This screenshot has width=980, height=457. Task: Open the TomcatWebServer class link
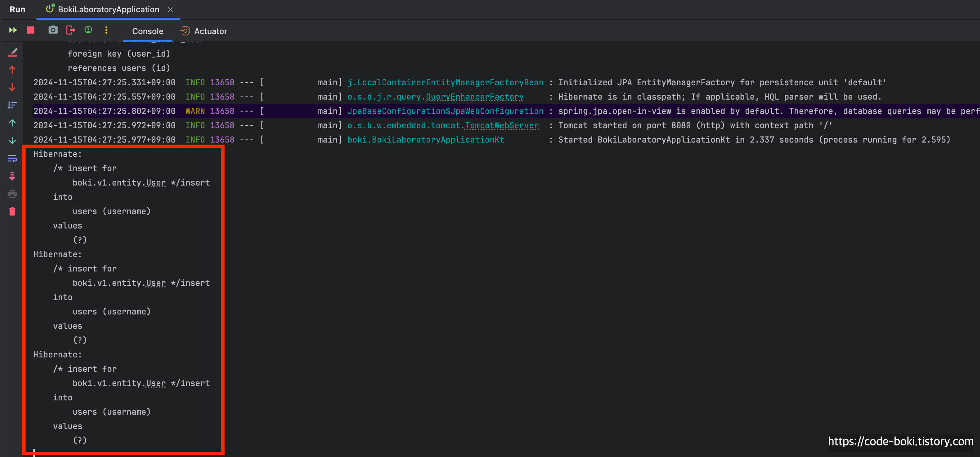501,125
